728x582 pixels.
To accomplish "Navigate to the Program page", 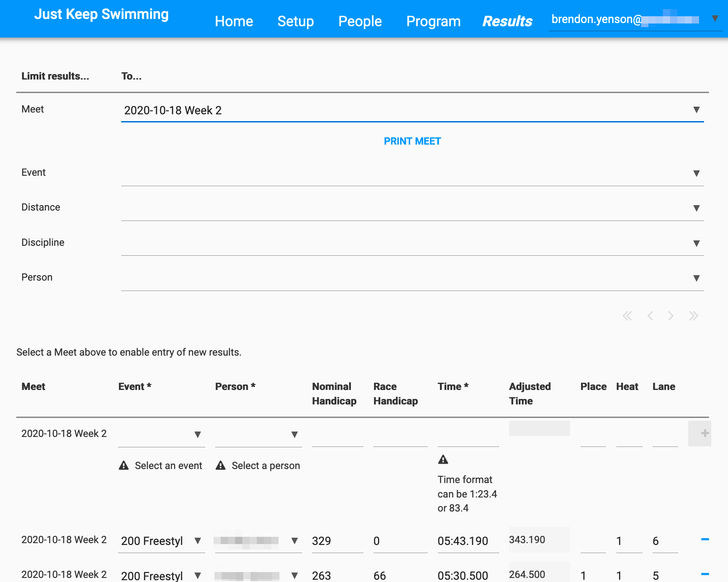I will pyautogui.click(x=433, y=21).
